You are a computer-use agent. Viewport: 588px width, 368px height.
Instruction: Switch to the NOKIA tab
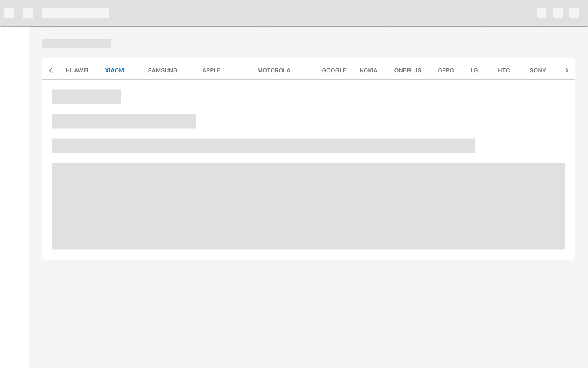368,70
